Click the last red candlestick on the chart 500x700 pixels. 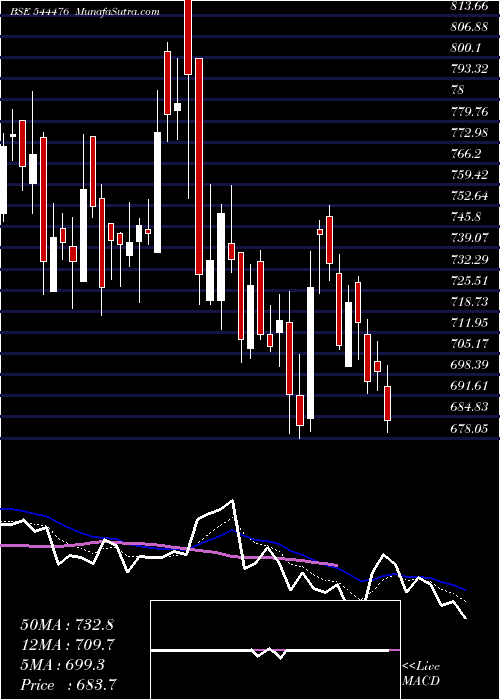click(x=388, y=403)
